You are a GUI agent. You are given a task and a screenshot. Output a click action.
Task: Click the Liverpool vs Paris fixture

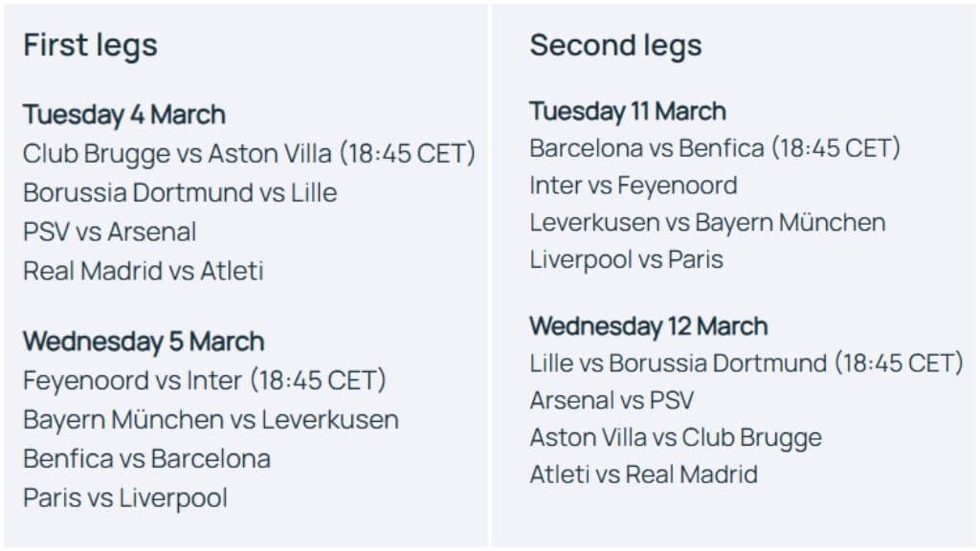point(627,259)
